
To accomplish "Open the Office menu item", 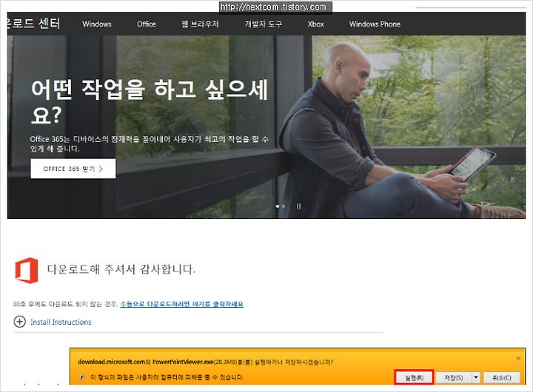I will coord(146,24).
